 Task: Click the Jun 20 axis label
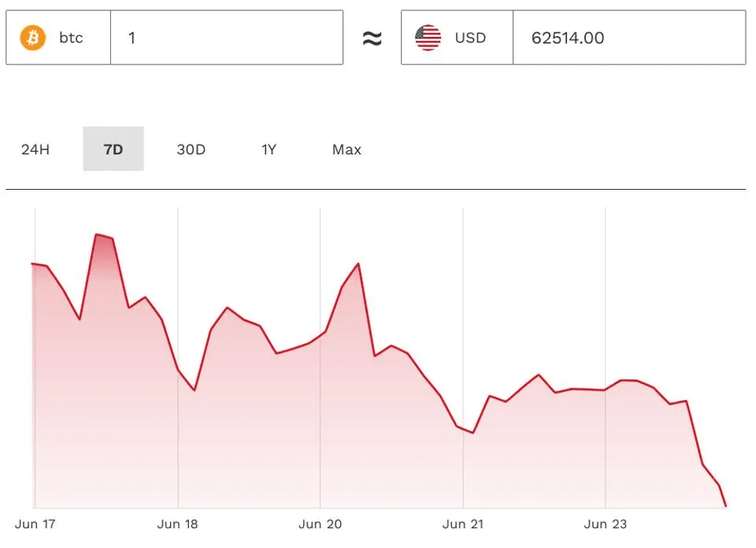pos(321,524)
